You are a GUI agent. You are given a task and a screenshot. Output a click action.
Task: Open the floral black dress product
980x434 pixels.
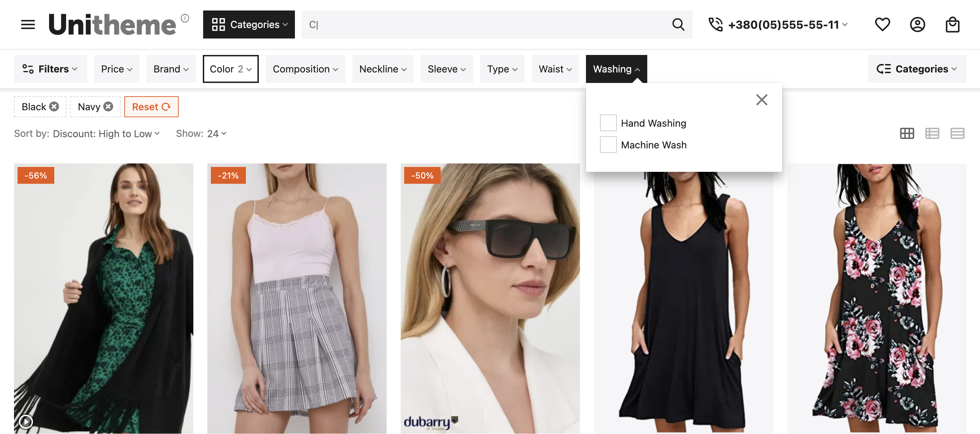[x=877, y=299]
